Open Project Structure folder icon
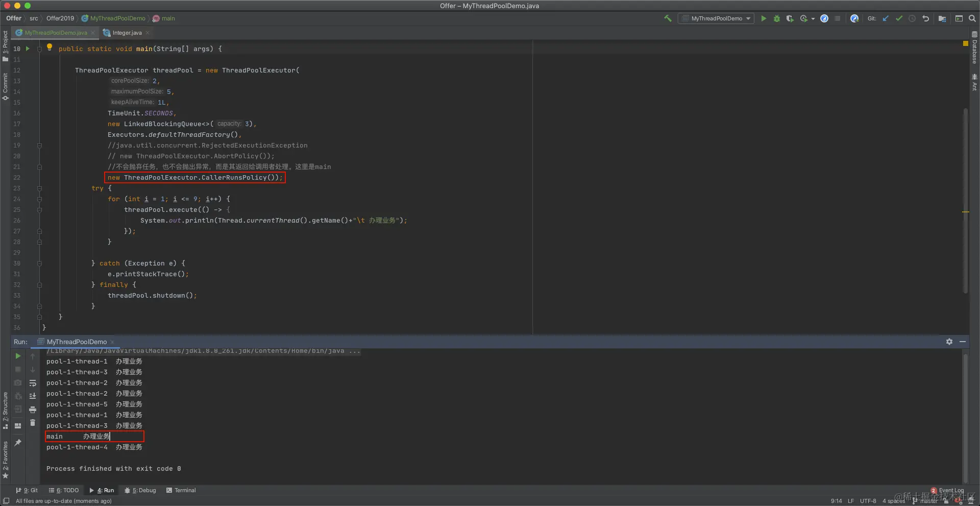The image size is (980, 506). 942,18
